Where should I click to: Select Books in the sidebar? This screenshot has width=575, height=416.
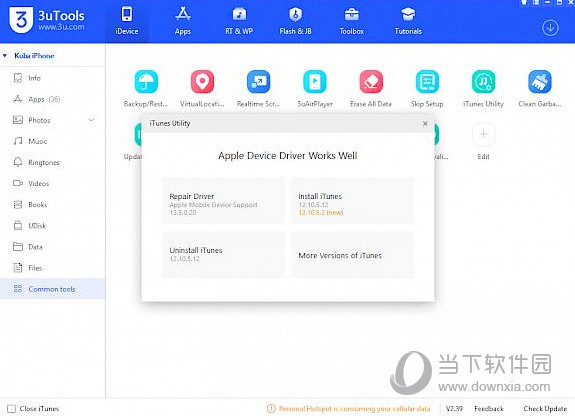52,204
